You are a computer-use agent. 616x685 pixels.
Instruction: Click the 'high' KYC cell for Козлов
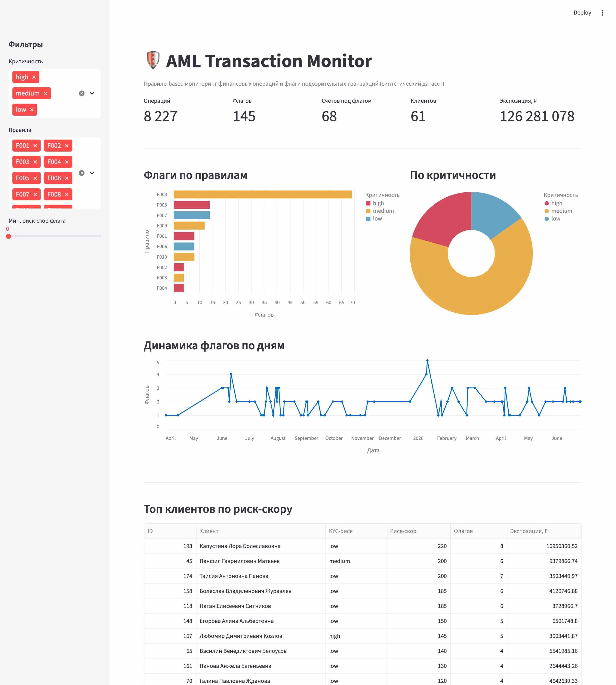pos(356,636)
